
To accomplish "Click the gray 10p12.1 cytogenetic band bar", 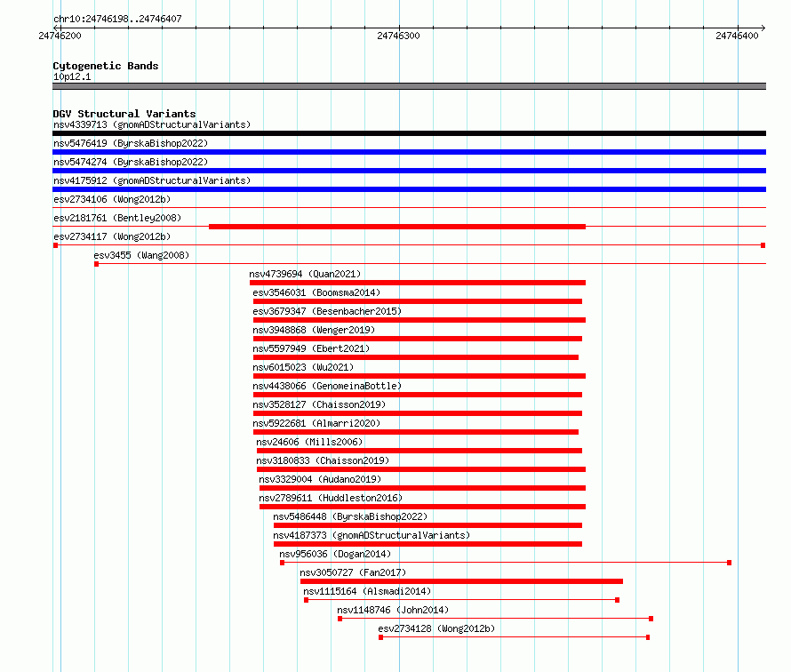I will pyautogui.click(x=409, y=86).
